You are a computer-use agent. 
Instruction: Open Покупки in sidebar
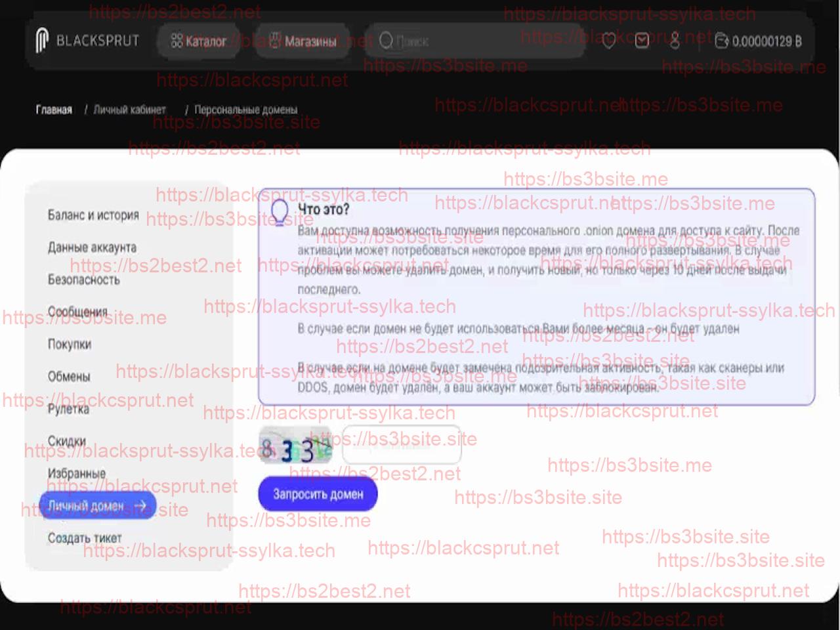tap(70, 344)
